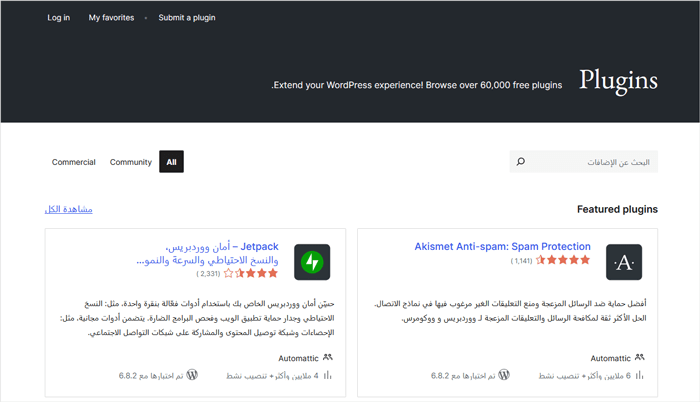700x402 pixels.
Task: Click the search magnifier icon
Action: point(521,162)
